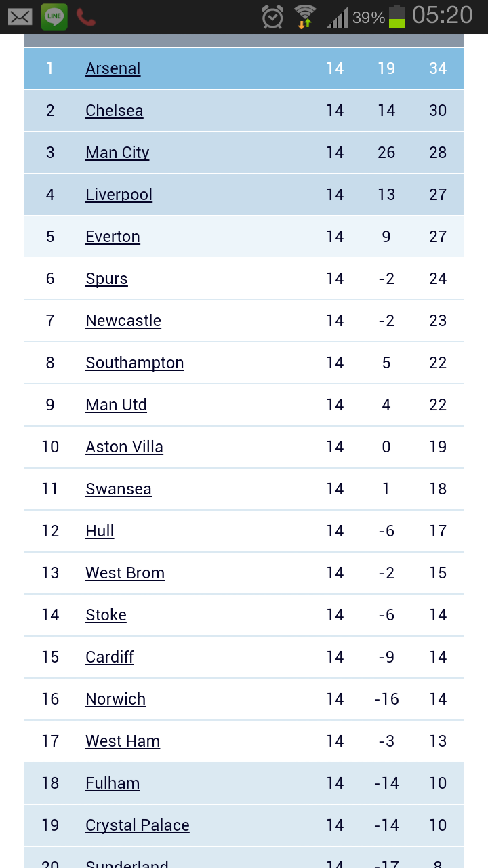Open the Arsenal team link
488x868 pixels.
113,68
